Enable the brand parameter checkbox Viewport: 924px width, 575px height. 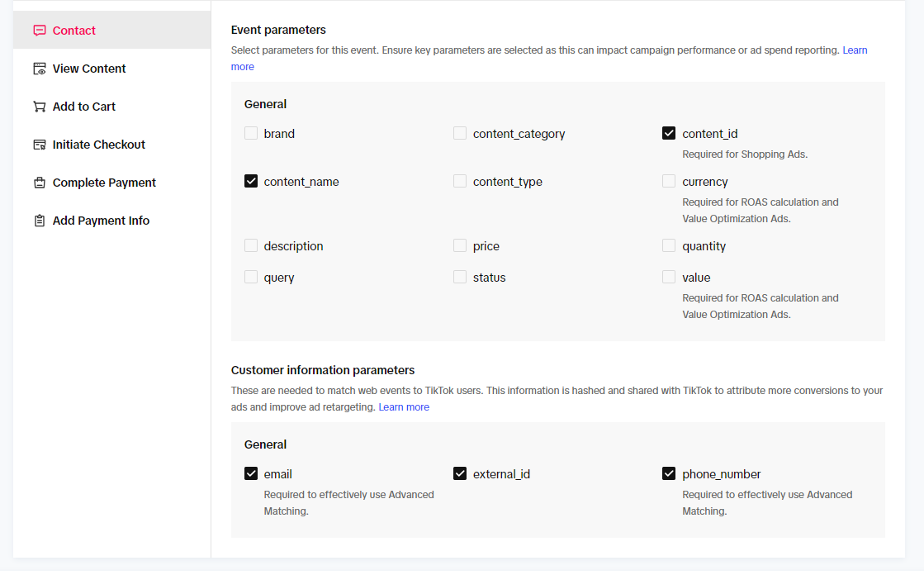pyautogui.click(x=251, y=133)
